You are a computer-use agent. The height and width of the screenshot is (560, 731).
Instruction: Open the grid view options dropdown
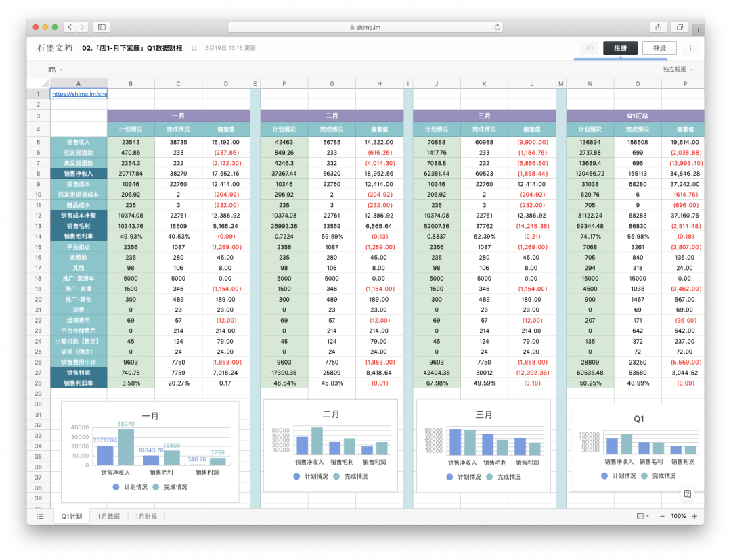tap(643, 516)
